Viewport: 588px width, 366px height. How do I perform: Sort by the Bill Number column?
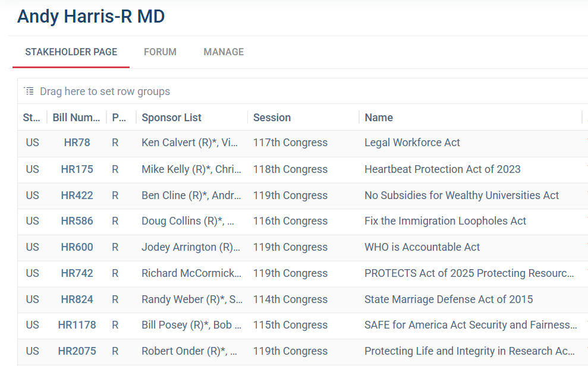(x=76, y=118)
